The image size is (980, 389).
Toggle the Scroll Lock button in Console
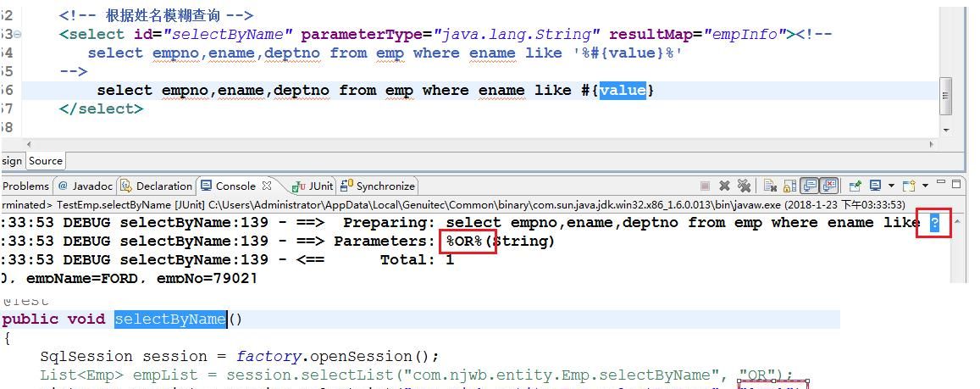[x=789, y=186]
